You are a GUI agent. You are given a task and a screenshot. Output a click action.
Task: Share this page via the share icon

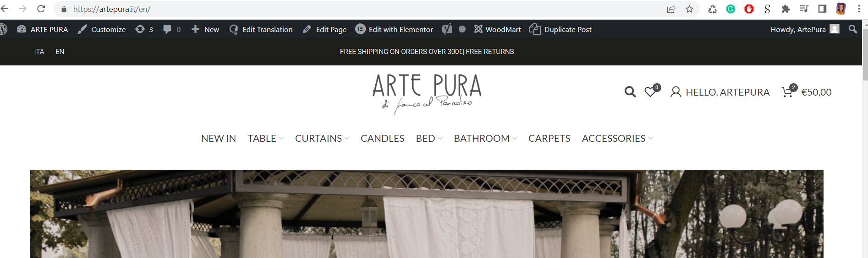coord(671,9)
